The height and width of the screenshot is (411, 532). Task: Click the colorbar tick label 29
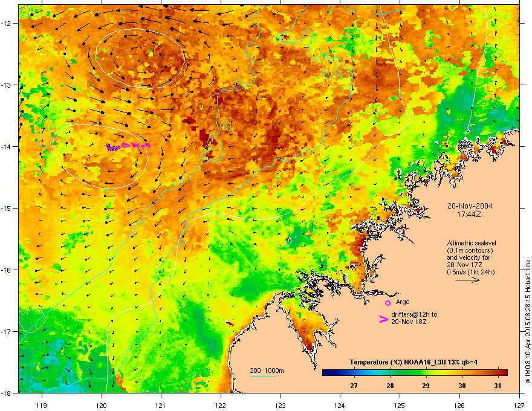coord(426,386)
